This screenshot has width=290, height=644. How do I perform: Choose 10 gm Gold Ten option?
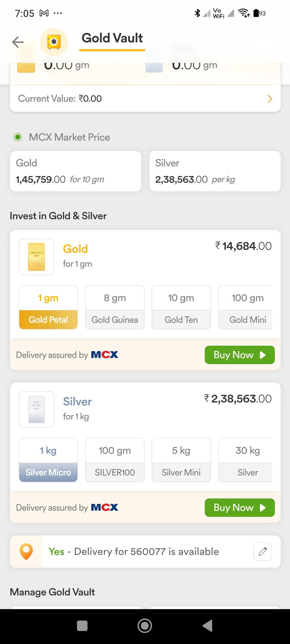[181, 307]
